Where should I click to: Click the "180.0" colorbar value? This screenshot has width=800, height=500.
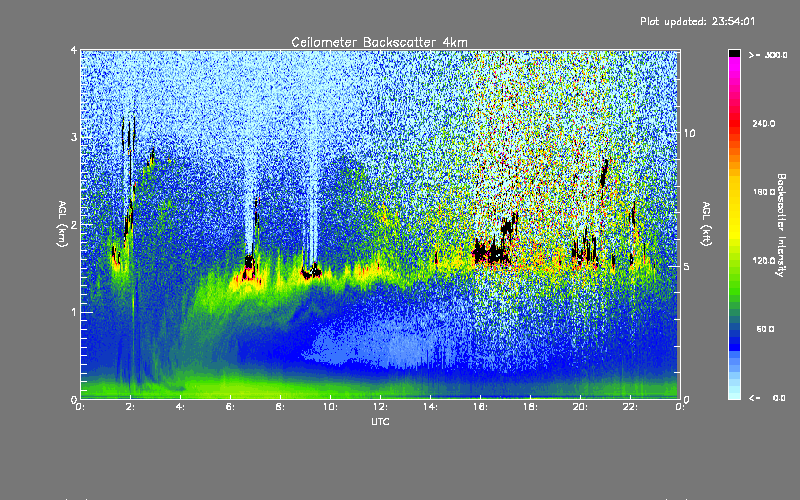(x=764, y=192)
